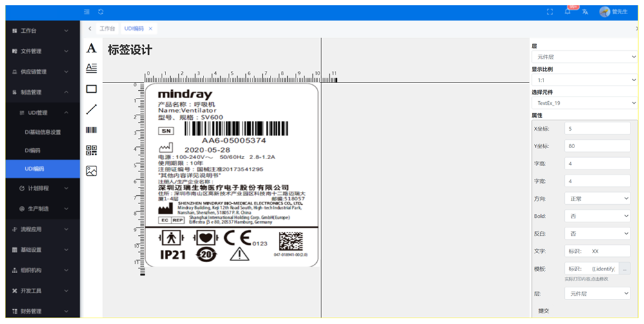Select the multi-line text block tool

coord(91,68)
